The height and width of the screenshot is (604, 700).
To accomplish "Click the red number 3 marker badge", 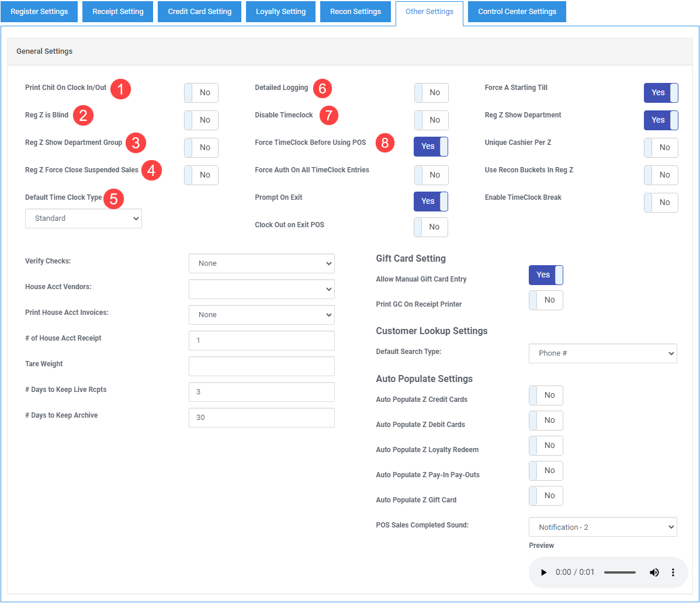I will (136, 143).
